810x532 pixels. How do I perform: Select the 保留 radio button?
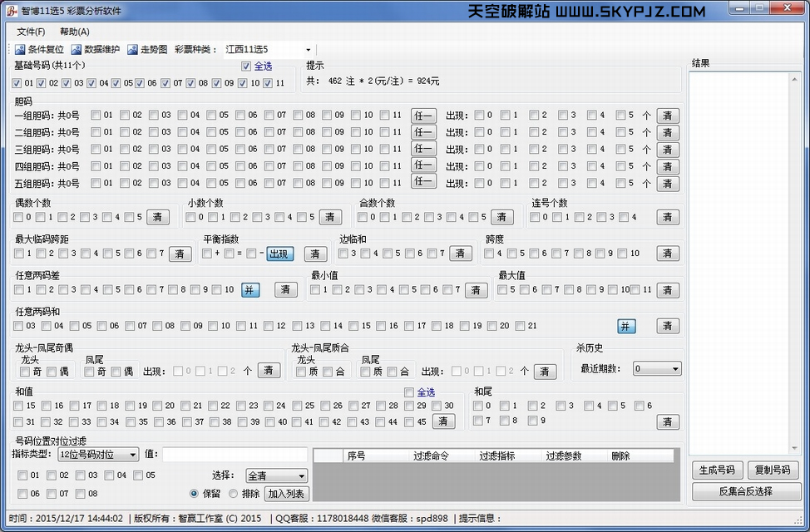(195, 494)
